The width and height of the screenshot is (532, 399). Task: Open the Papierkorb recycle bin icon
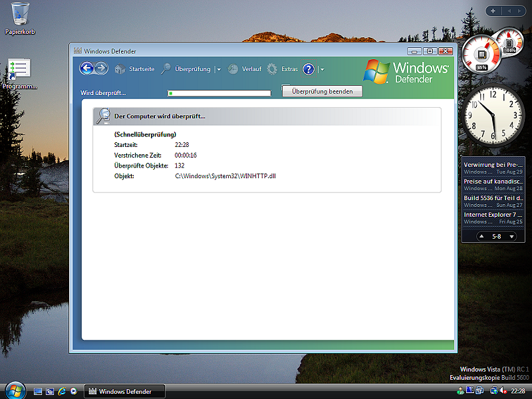point(20,13)
